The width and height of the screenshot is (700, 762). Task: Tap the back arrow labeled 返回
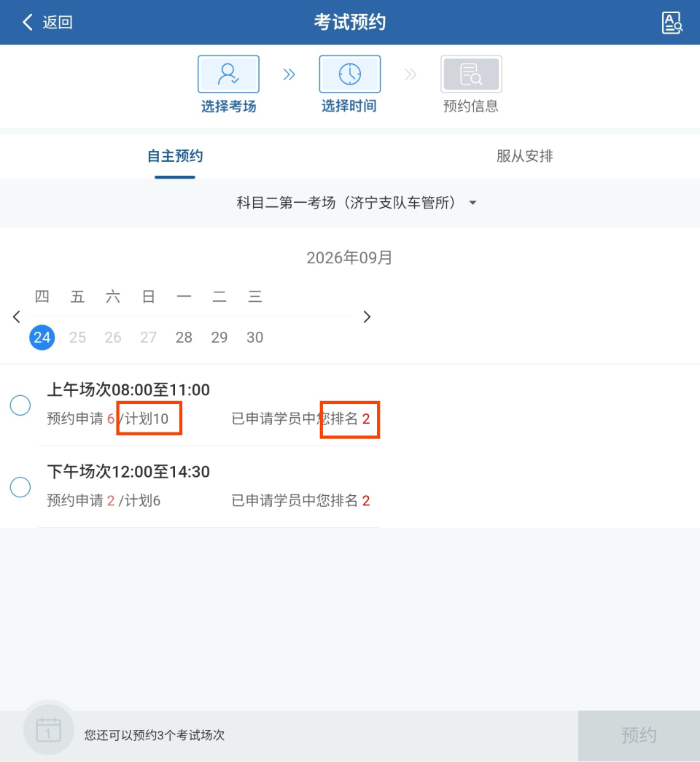(x=47, y=23)
